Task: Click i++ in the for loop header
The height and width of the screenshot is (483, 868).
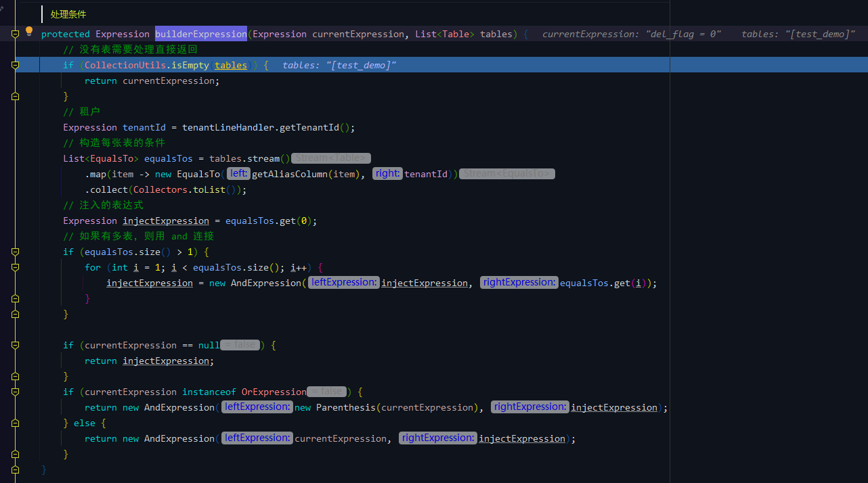Action: pyautogui.click(x=299, y=267)
